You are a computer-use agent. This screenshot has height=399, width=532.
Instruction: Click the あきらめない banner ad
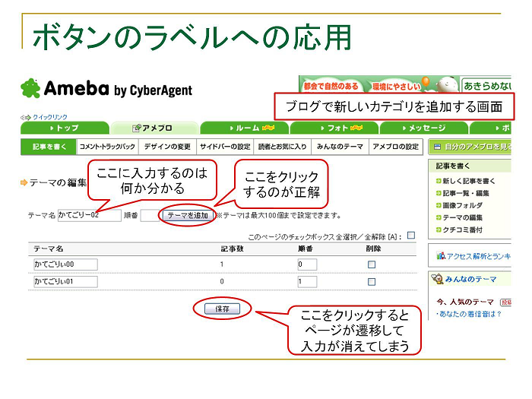[486, 85]
